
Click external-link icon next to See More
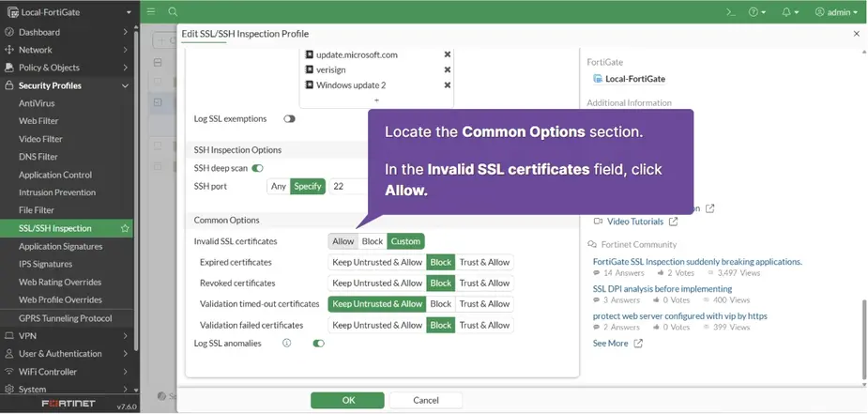(x=638, y=344)
